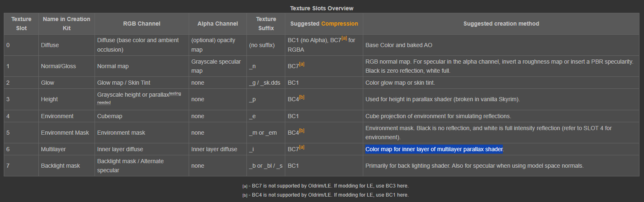Viewport: 644px width, 202px height.
Task: Click footnote [a] in Diffuse row
Action: pyautogui.click(x=344, y=38)
